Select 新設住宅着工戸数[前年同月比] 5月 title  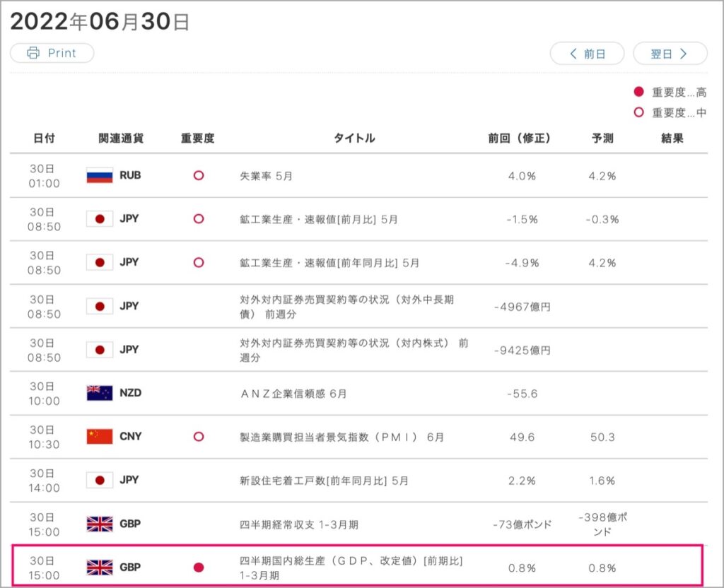[324, 481]
